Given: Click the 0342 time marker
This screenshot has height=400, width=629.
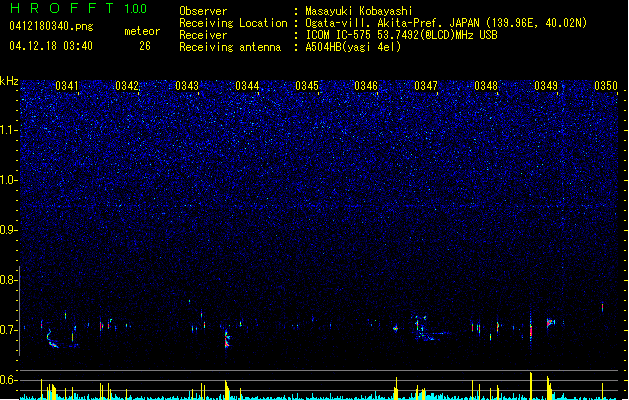Looking at the screenshot, I should pos(127,86).
